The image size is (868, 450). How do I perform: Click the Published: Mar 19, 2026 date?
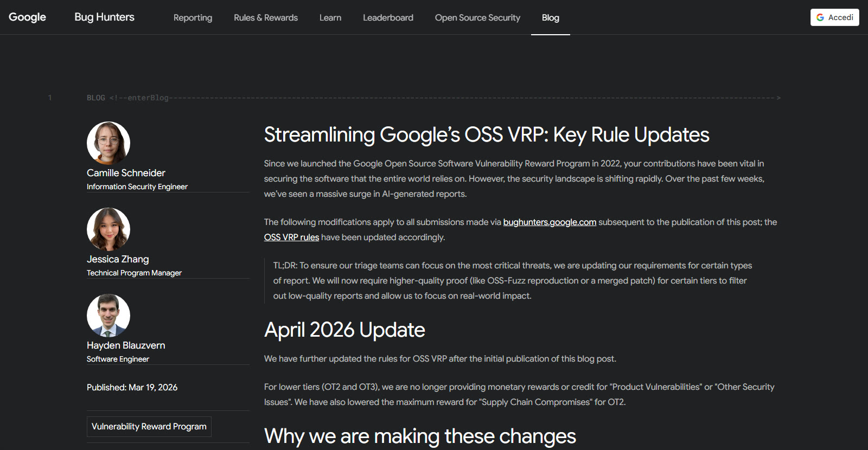coord(132,387)
